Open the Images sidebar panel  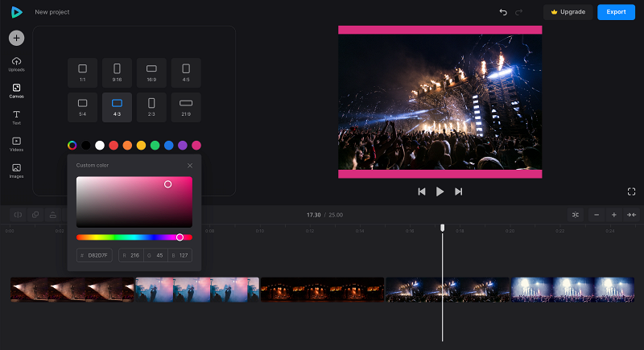(16, 171)
